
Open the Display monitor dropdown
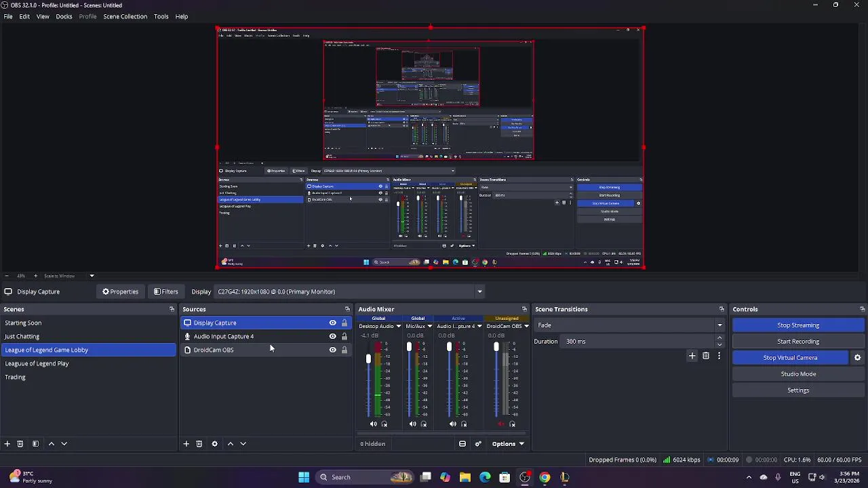pos(349,291)
